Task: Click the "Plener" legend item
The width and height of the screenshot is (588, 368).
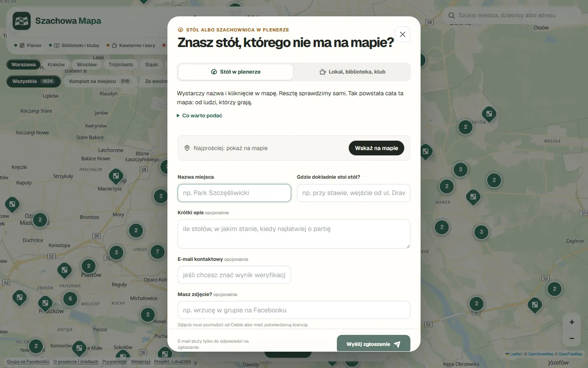Action: [28, 45]
